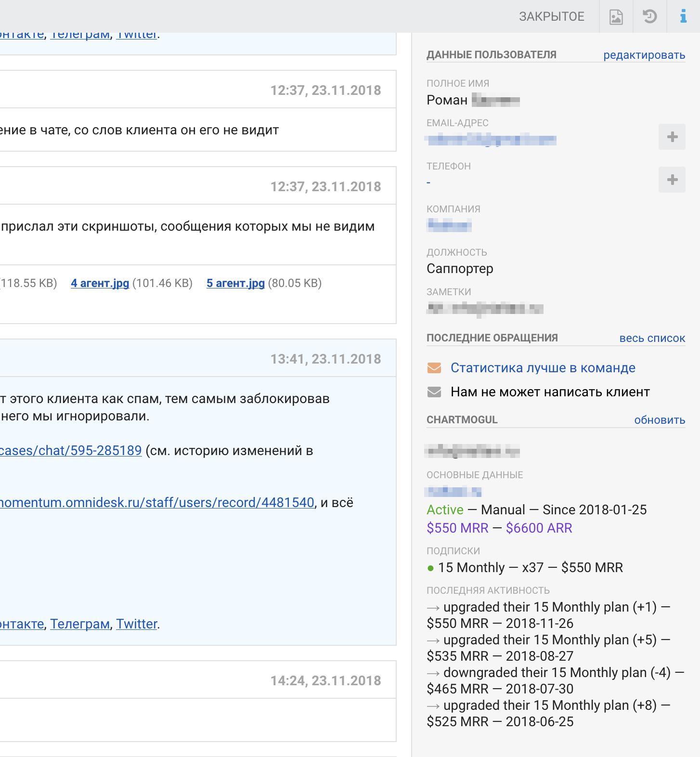Open the change history clock icon
700x757 pixels.
pyautogui.click(x=650, y=17)
